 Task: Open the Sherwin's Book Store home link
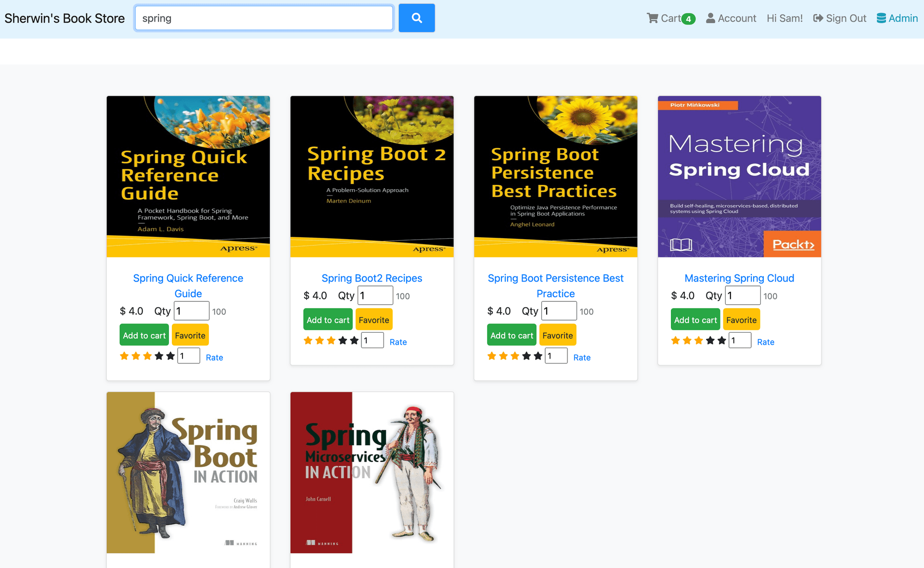(x=64, y=18)
